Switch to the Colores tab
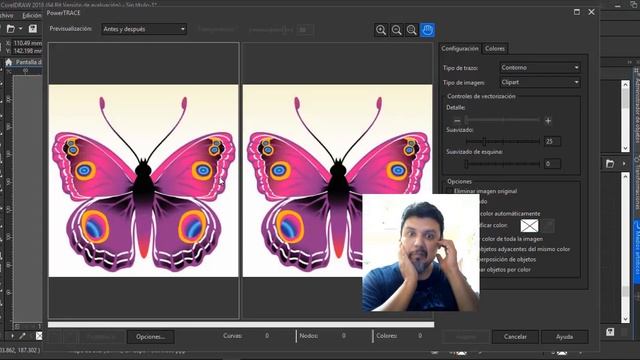Viewport: 640px width, 360px height. click(x=495, y=48)
